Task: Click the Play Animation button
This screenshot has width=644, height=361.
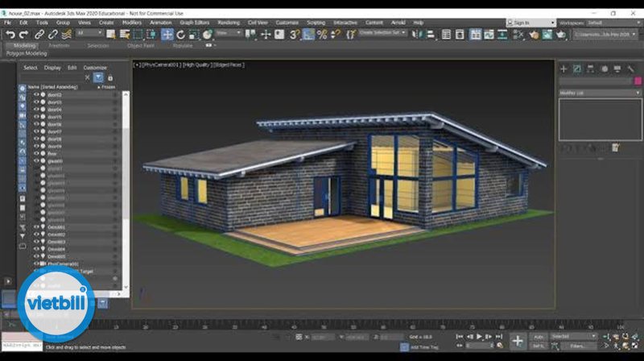Action: coord(479,337)
